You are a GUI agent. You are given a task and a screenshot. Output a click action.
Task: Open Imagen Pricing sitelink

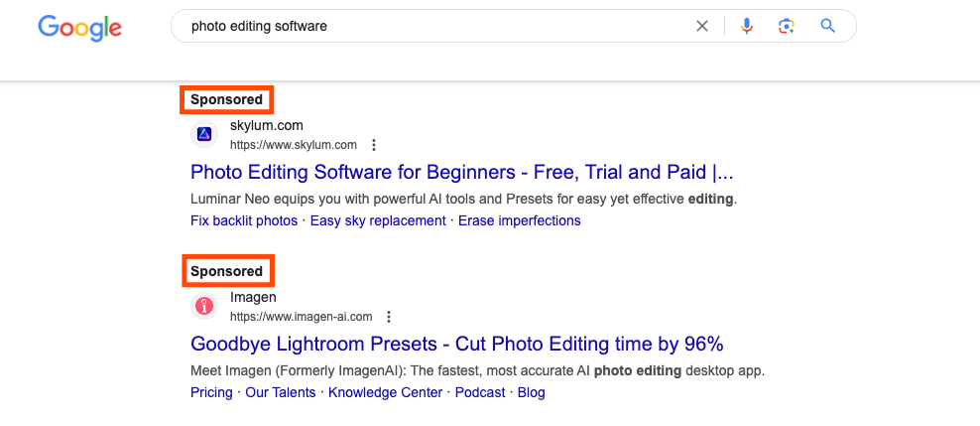pos(211,393)
